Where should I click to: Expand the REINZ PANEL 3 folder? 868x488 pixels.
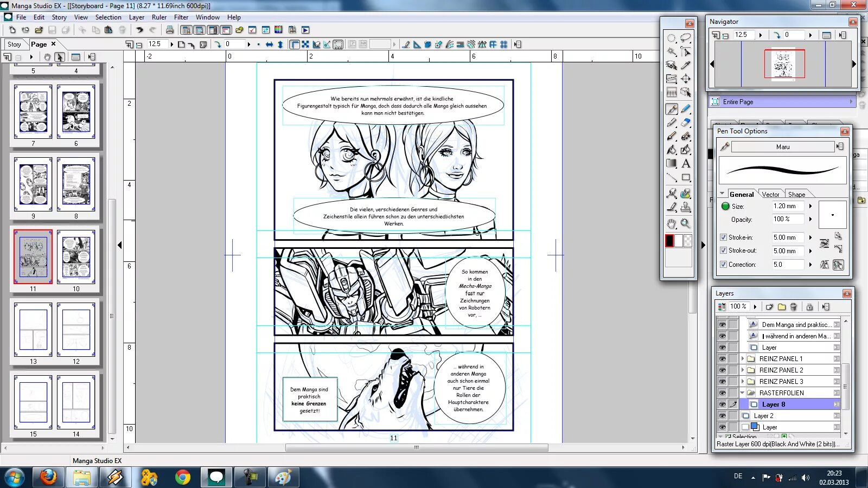click(743, 382)
